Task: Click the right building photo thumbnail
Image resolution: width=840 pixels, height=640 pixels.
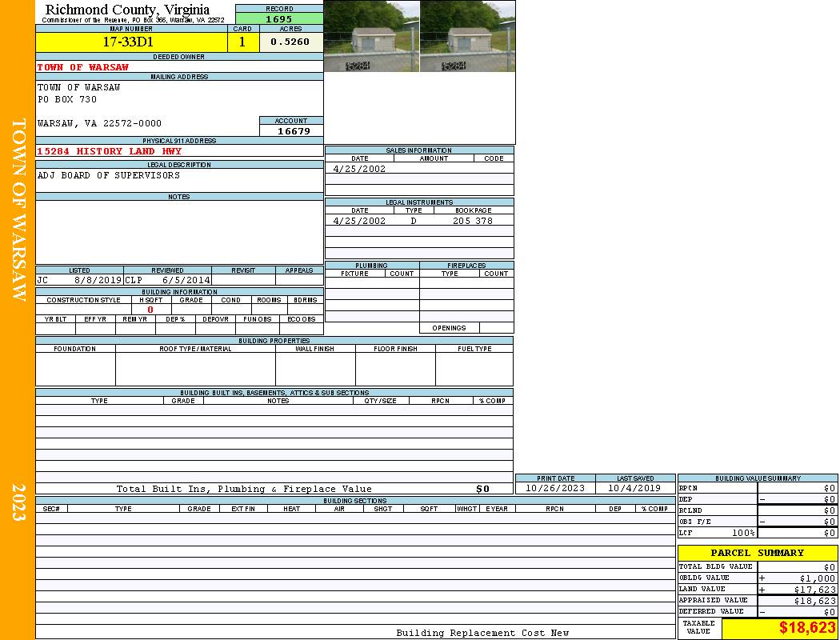Action: [467, 37]
